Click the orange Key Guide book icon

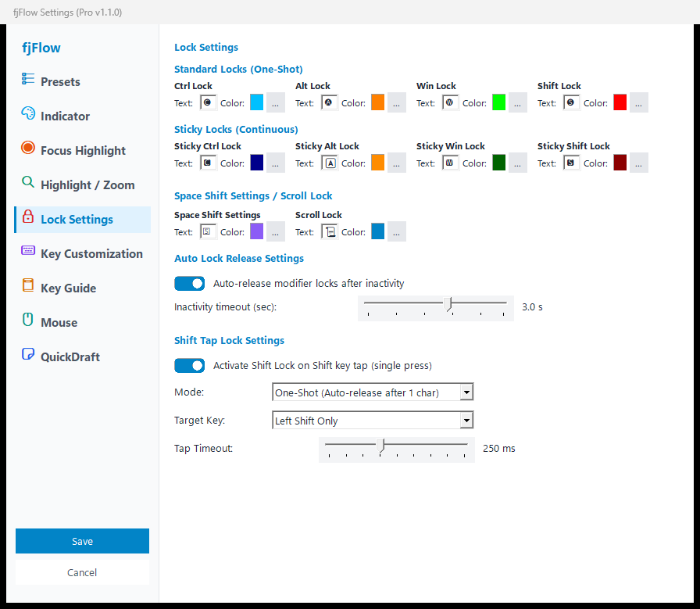27,285
